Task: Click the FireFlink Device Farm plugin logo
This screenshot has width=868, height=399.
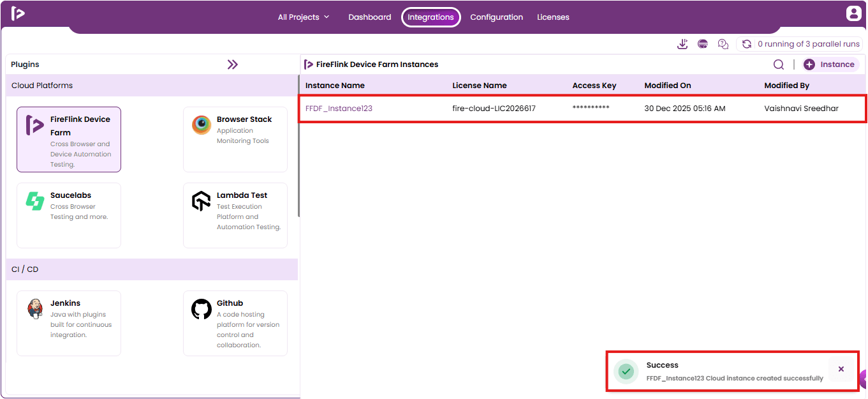Action: pyautogui.click(x=34, y=125)
